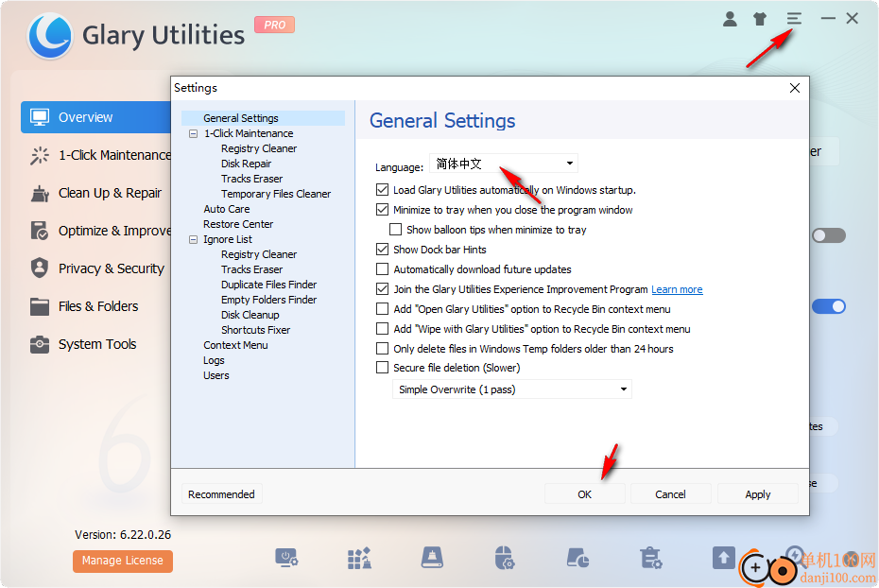Select Context Menu in settings tree

pyautogui.click(x=235, y=345)
